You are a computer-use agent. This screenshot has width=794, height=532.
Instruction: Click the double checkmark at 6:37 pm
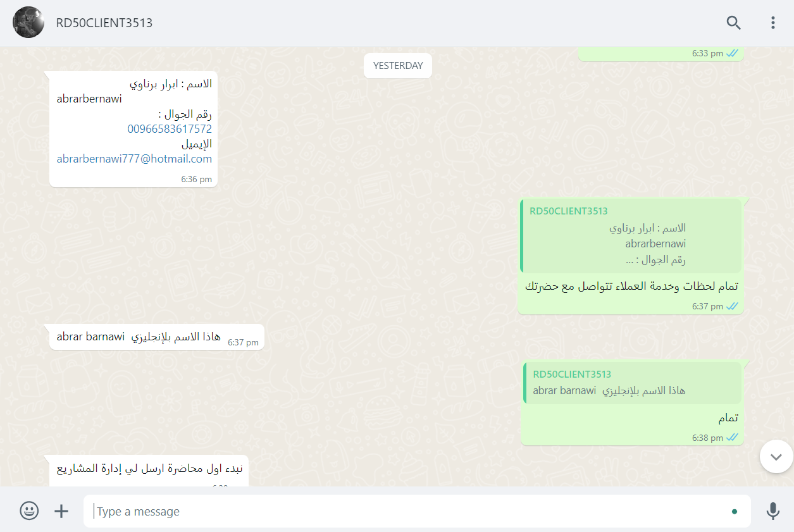[x=733, y=306]
